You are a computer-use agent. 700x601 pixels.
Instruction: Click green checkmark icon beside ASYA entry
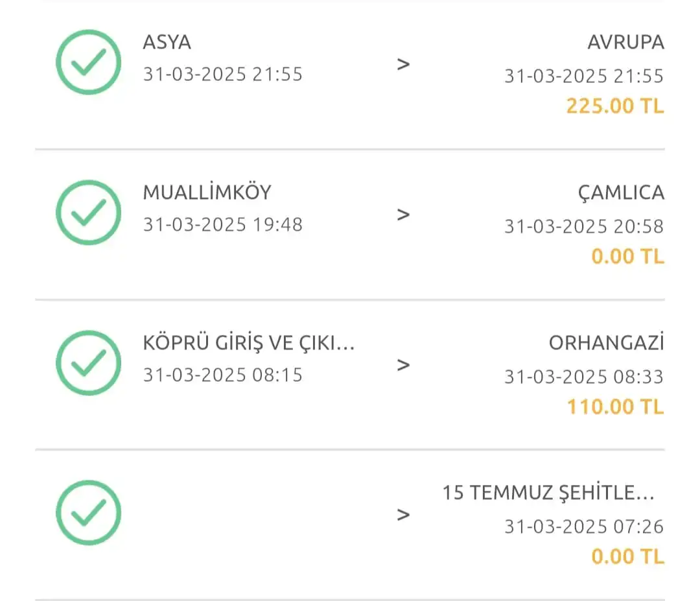tap(88, 62)
